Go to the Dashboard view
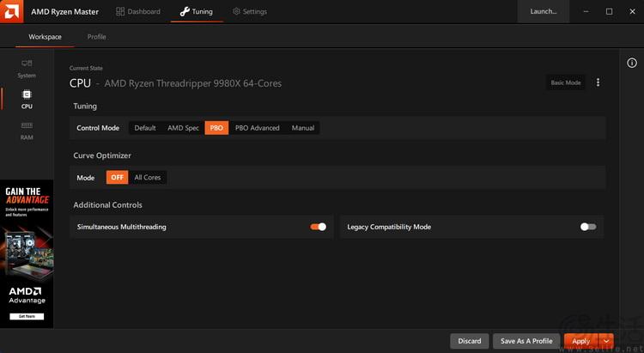644x353 pixels. [138, 11]
